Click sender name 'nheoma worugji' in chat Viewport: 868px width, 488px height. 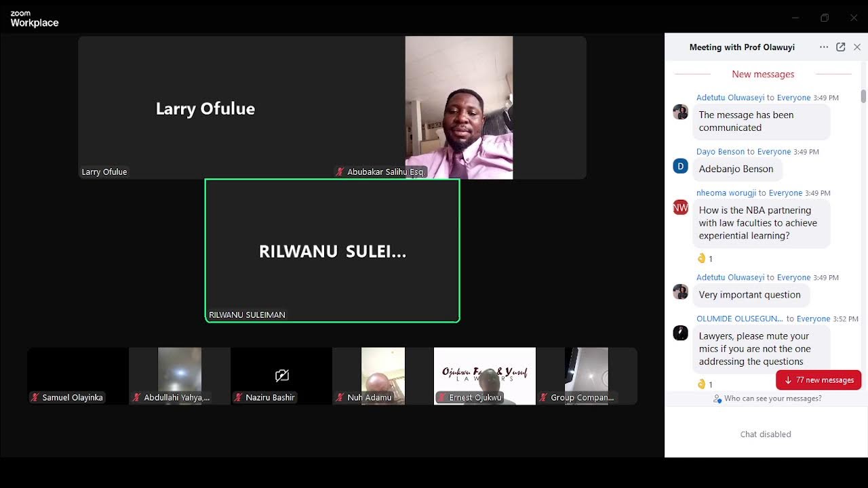(x=726, y=193)
